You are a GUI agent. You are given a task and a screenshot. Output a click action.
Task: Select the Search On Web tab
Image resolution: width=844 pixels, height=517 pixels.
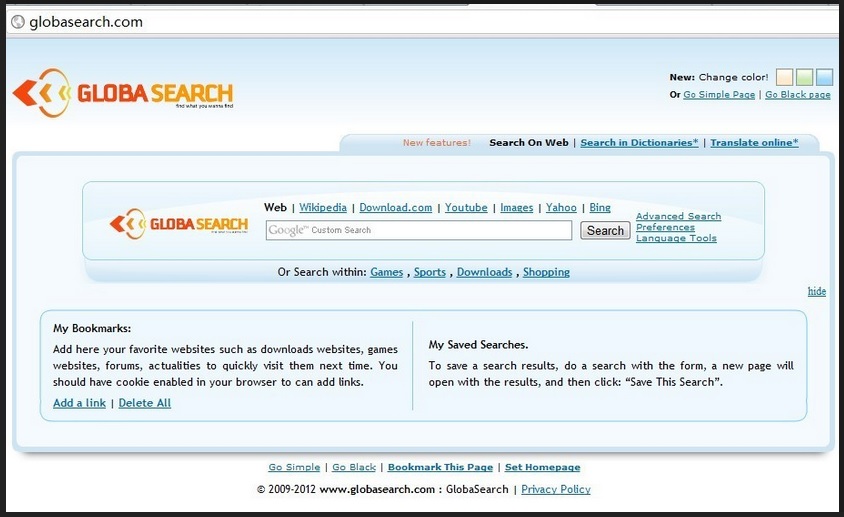pyautogui.click(x=529, y=143)
